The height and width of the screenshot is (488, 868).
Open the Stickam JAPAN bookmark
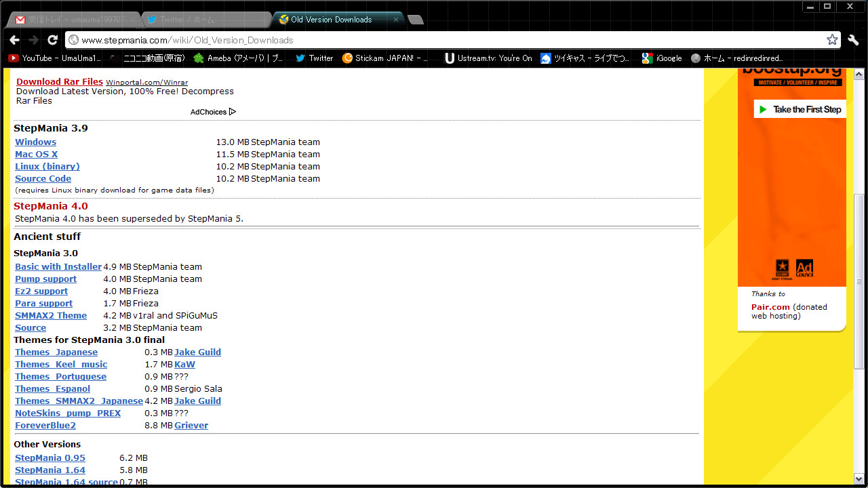pos(386,58)
